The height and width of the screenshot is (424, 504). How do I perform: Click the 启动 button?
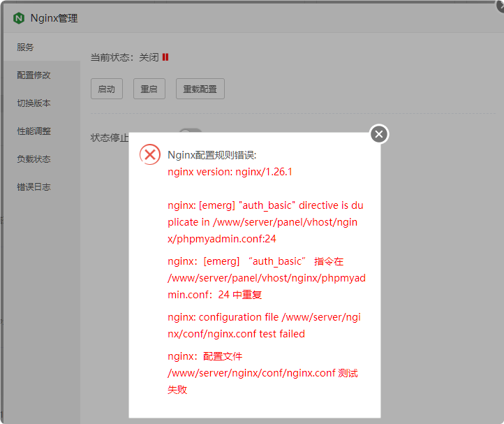[x=107, y=89]
